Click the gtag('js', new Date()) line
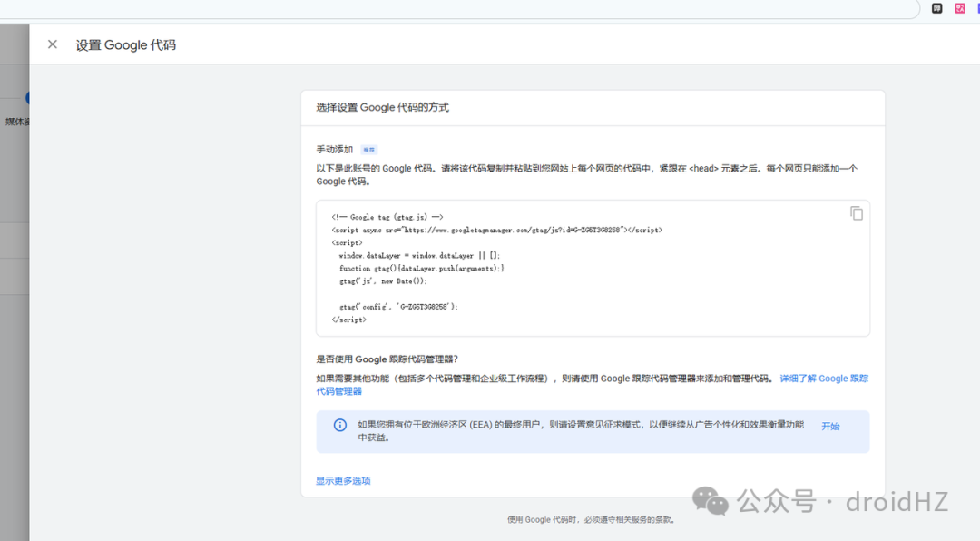980x541 pixels. point(383,280)
